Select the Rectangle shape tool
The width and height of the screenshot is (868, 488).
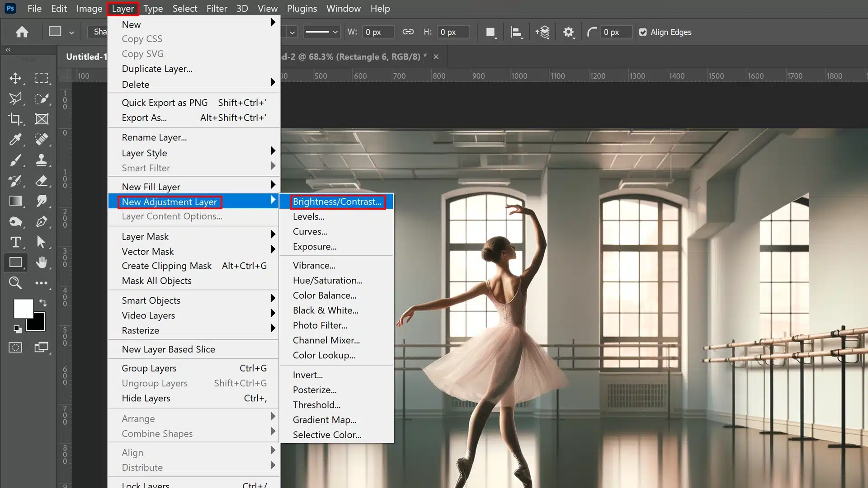coord(15,263)
